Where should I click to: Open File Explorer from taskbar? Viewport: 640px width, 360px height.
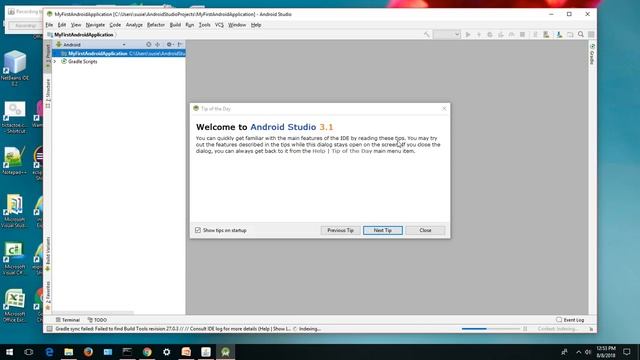[69, 352]
